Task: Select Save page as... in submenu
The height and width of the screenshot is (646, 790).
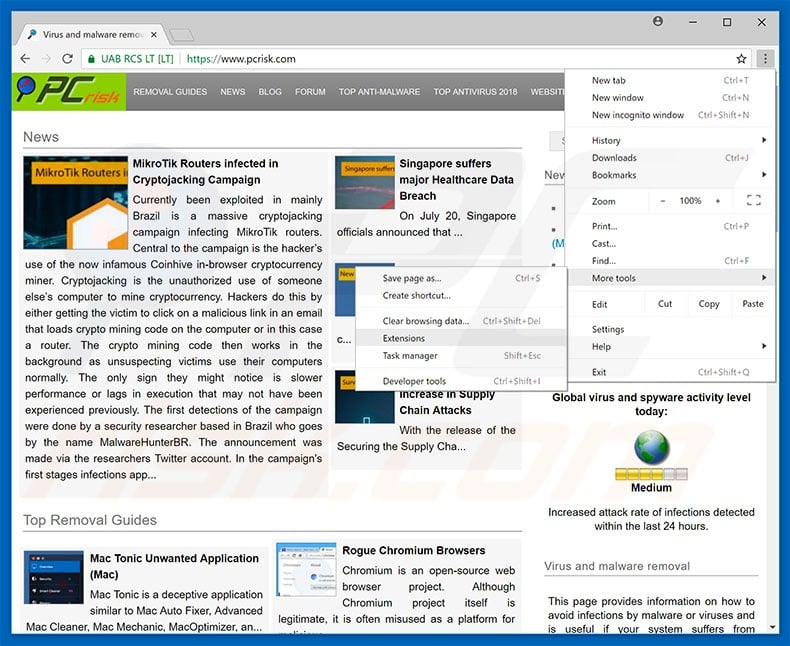Action: [x=462, y=278]
